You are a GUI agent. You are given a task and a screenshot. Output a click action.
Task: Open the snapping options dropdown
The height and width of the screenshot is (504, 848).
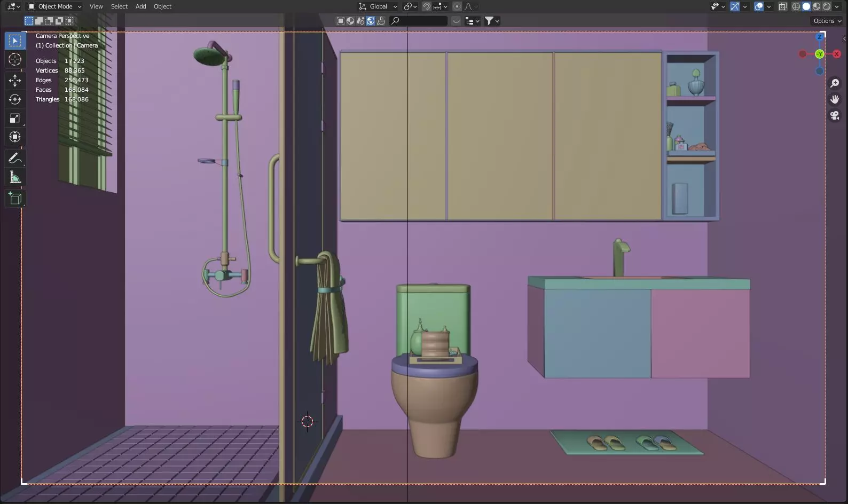(x=441, y=6)
